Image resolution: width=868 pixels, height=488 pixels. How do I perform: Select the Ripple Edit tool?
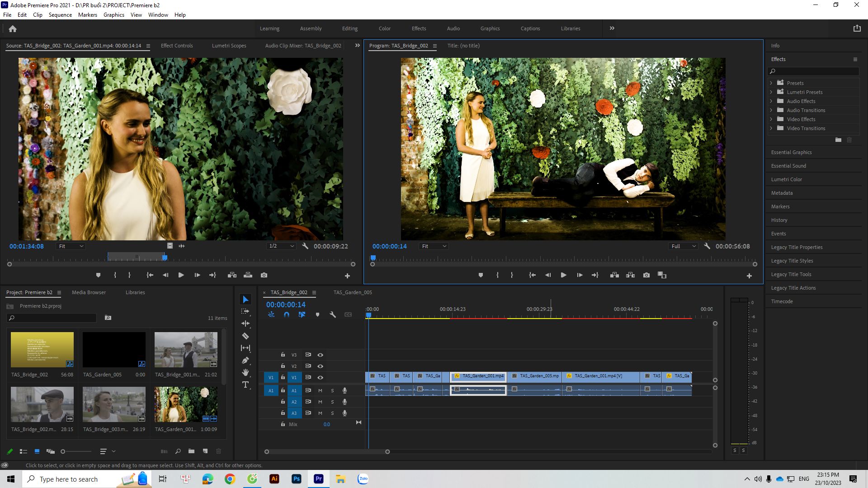click(245, 324)
